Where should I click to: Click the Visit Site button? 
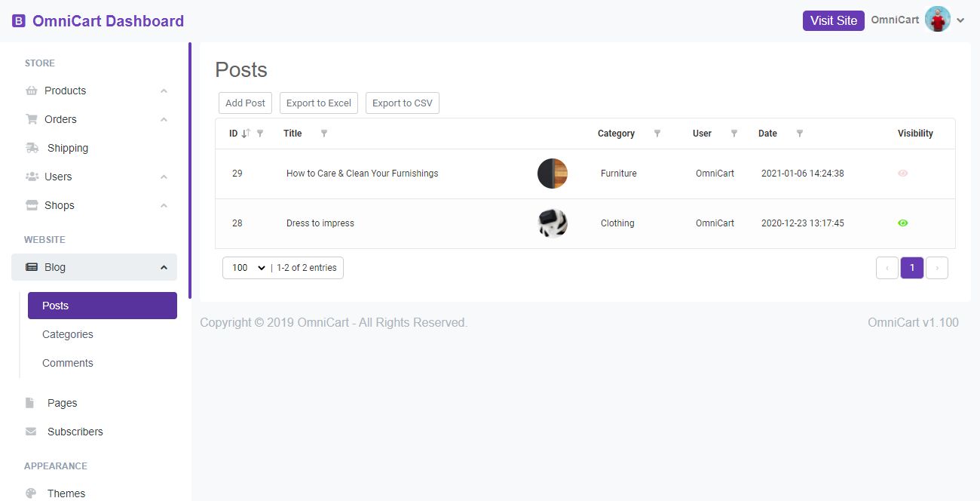[833, 20]
